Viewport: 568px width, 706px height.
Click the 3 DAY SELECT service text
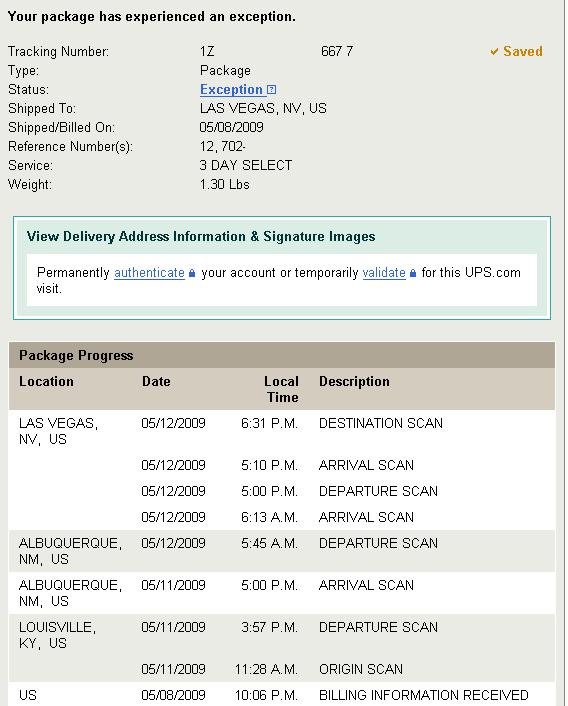(x=246, y=165)
